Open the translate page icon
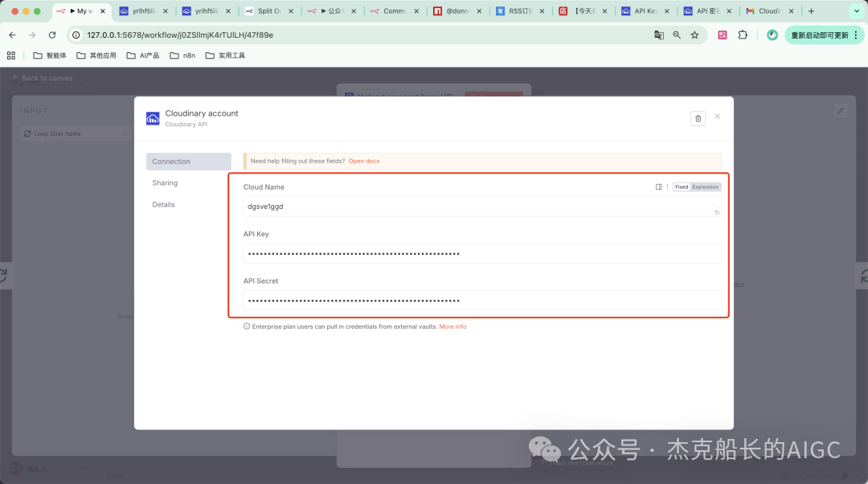Image resolution: width=868 pixels, height=484 pixels. point(659,35)
